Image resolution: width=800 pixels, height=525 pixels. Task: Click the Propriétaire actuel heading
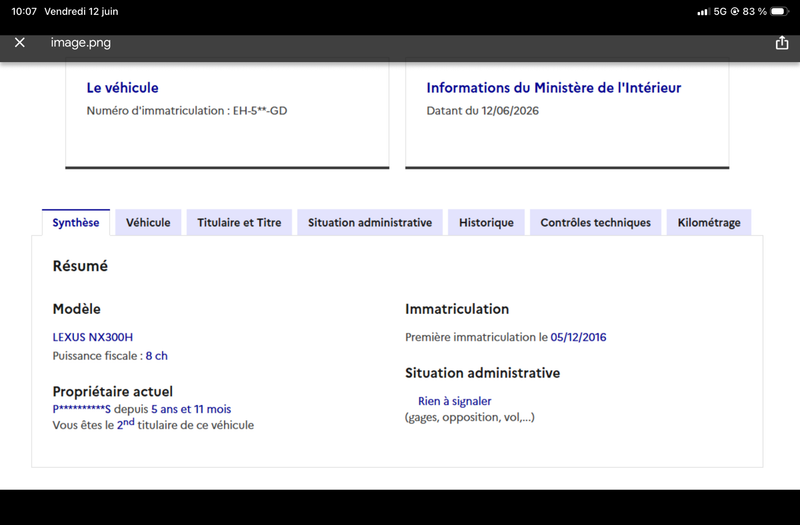click(x=113, y=391)
